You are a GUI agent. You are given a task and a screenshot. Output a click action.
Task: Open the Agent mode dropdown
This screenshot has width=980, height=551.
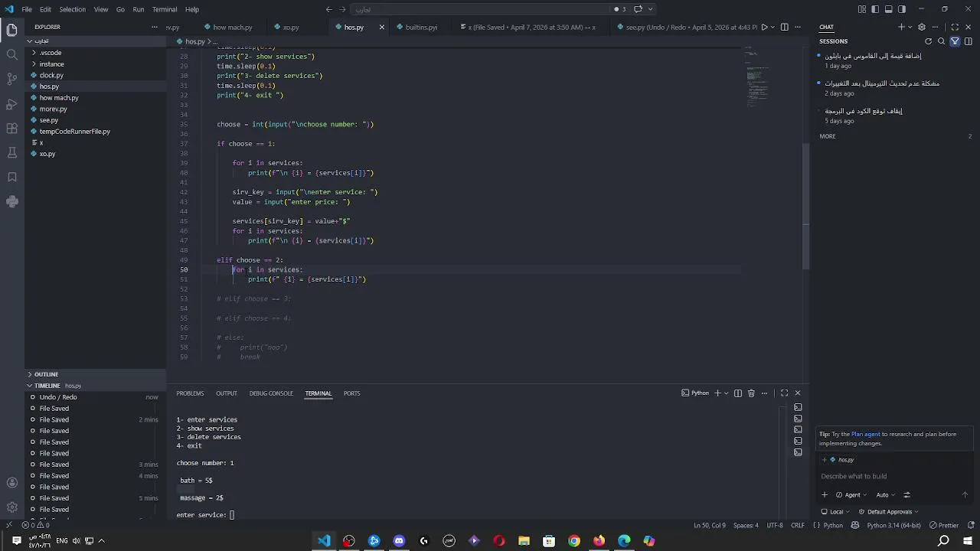pos(852,495)
